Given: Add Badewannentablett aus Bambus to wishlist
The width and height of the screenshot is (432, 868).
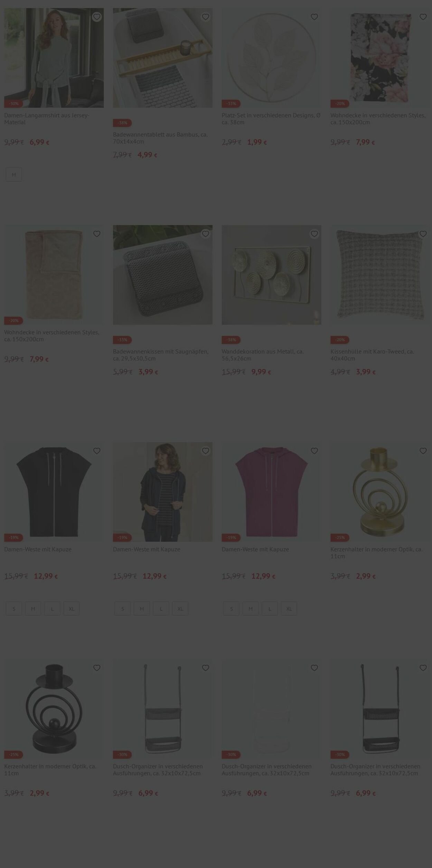Looking at the screenshot, I should (206, 17).
